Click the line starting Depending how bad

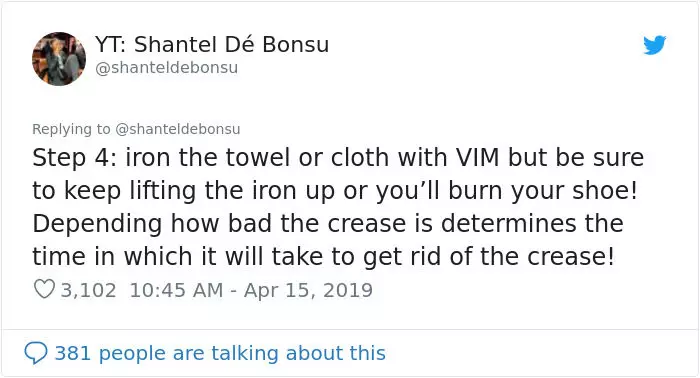point(328,224)
